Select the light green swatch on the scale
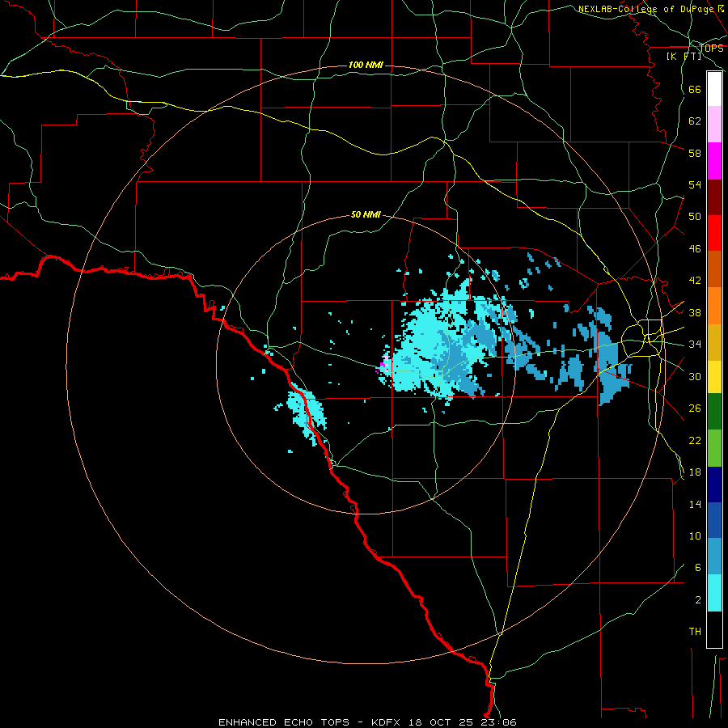Viewport: 728px width, 728px height. [x=714, y=448]
